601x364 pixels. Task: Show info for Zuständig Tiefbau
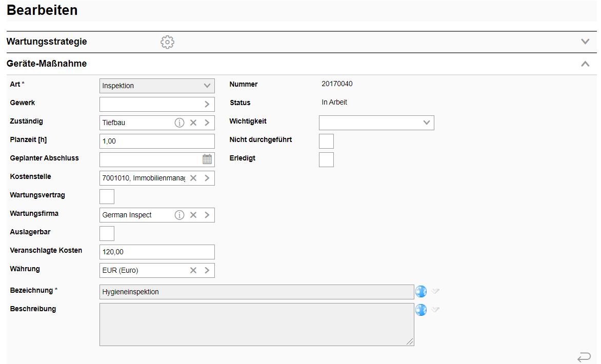click(x=179, y=123)
